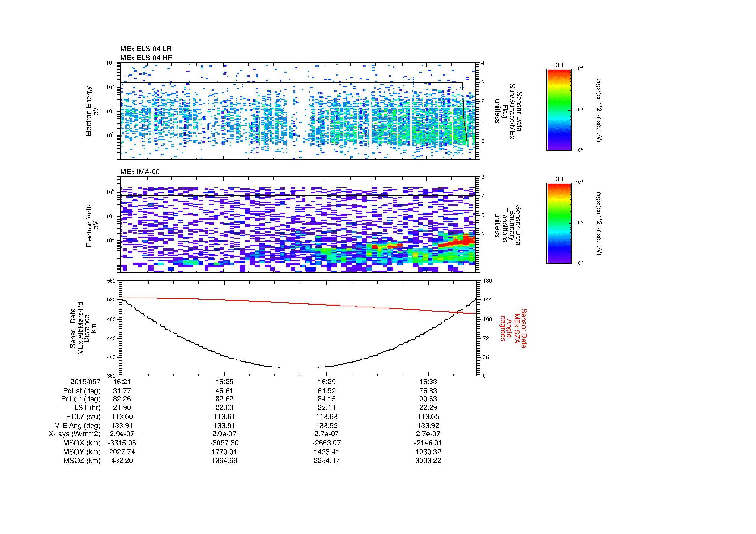Click the altitude axis tick '560'
756x534 pixels.
(112, 281)
